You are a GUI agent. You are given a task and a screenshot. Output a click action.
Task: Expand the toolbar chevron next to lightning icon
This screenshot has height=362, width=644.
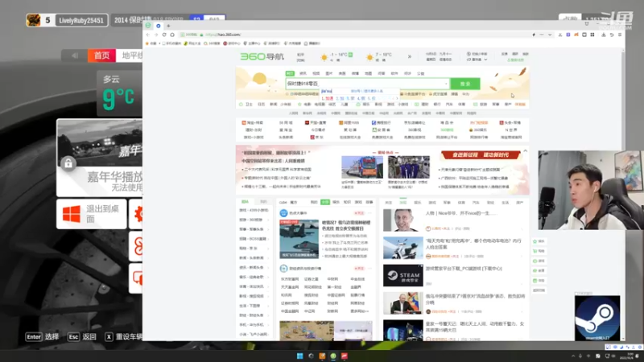pyautogui.click(x=550, y=35)
